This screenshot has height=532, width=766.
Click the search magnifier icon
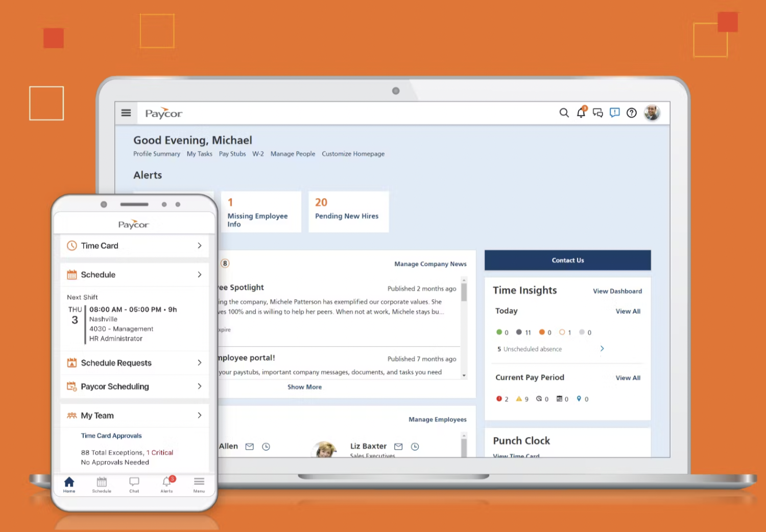564,113
